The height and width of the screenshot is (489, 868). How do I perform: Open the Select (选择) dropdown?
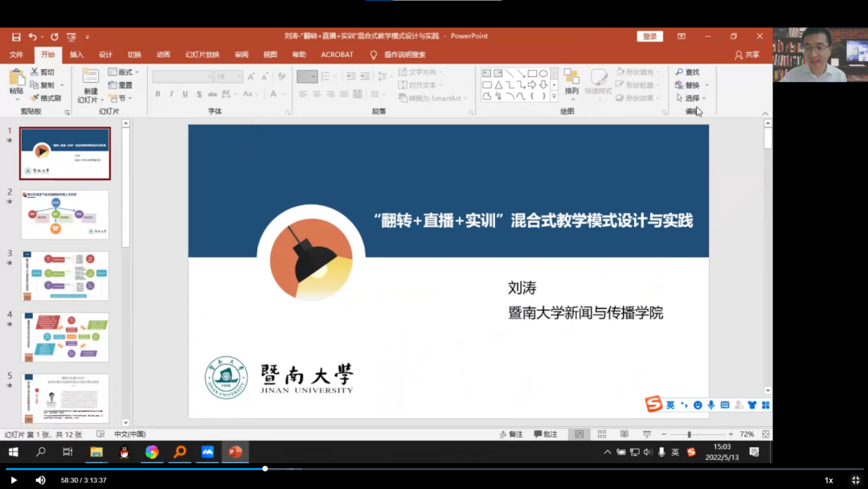691,98
